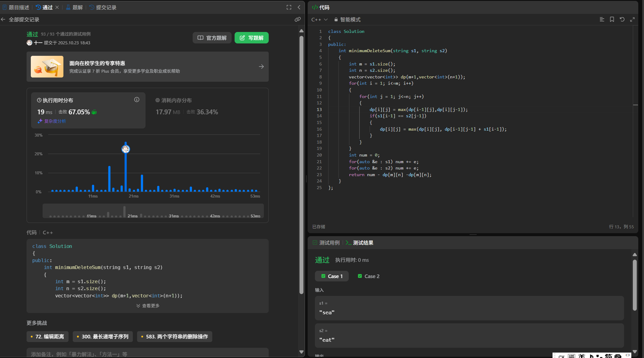Copy submission link icon
The width and height of the screenshot is (644, 358).
[x=297, y=19]
